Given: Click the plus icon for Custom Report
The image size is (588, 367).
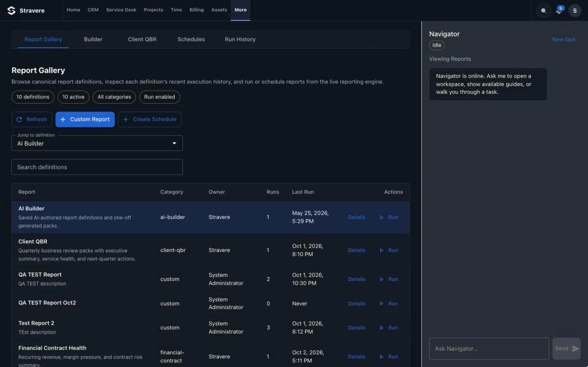Looking at the screenshot, I should [x=63, y=120].
